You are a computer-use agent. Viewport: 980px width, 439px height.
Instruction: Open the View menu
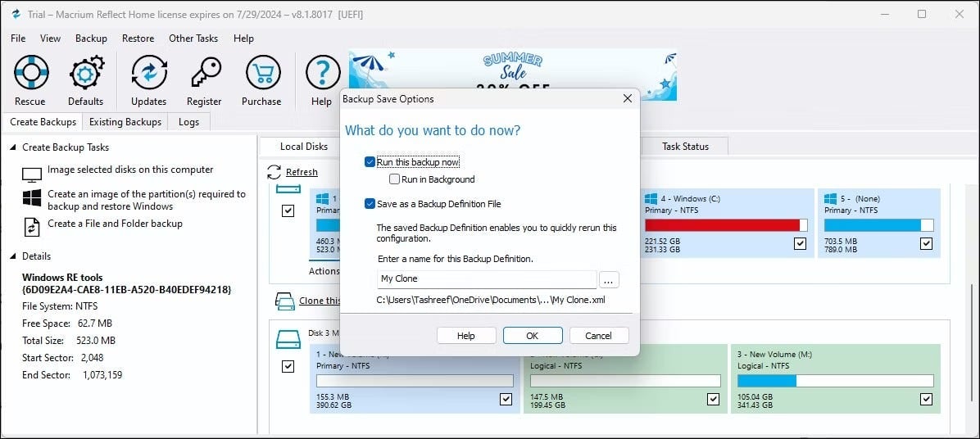tap(51, 38)
